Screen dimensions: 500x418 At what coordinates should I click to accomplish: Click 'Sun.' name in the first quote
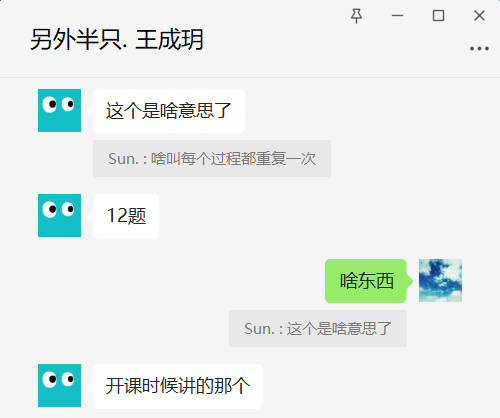tap(123, 159)
